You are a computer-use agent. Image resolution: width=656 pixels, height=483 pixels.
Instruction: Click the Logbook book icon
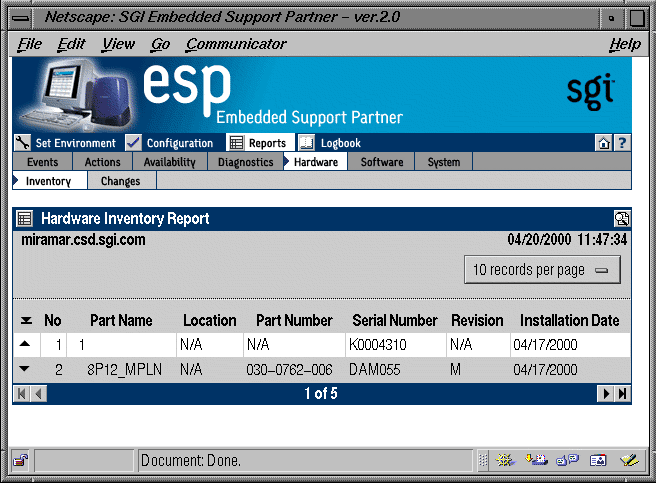pos(307,143)
